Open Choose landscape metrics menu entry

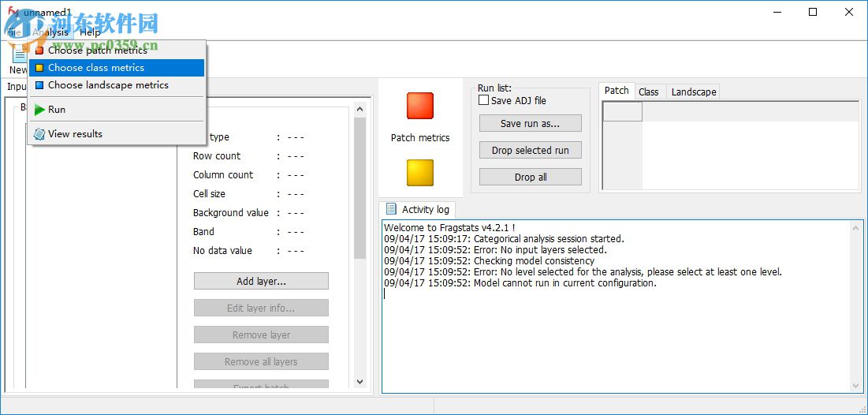pyautogui.click(x=116, y=84)
